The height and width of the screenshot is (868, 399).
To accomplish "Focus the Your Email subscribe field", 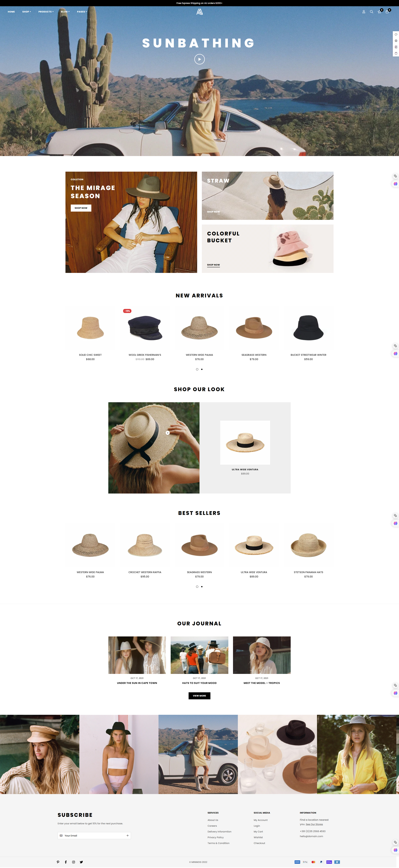I will click(94, 836).
